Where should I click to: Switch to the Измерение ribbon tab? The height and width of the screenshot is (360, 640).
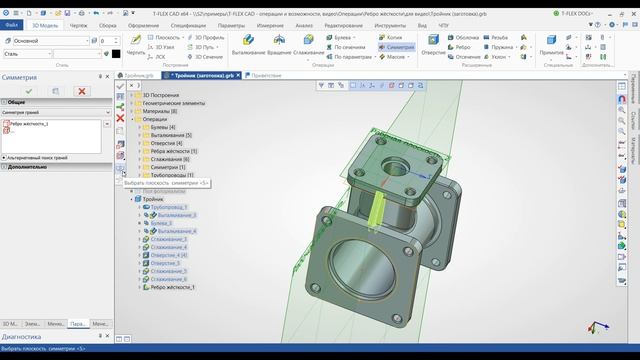270,25
